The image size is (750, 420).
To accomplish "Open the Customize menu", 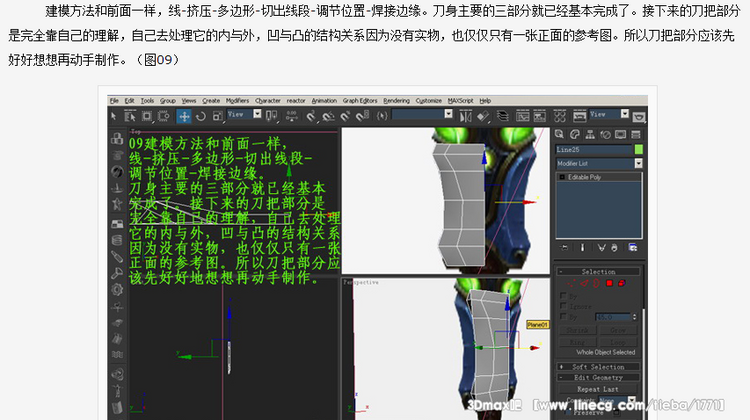I will tap(429, 101).
